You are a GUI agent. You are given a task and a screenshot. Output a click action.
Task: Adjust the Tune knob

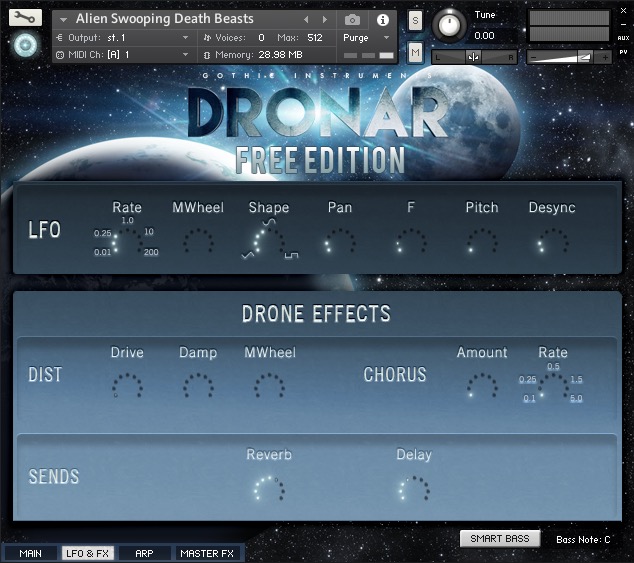(449, 26)
